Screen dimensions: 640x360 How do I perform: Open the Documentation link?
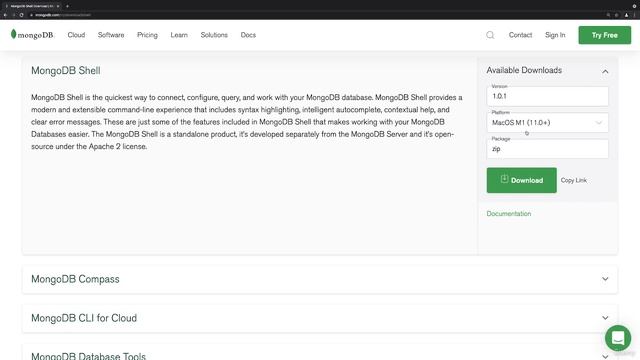tap(509, 213)
